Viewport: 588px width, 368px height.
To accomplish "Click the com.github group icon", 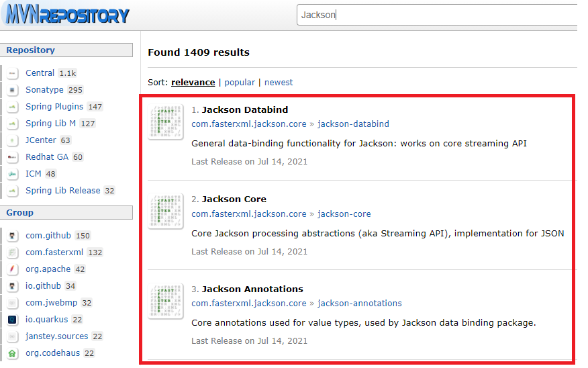I will (12, 236).
